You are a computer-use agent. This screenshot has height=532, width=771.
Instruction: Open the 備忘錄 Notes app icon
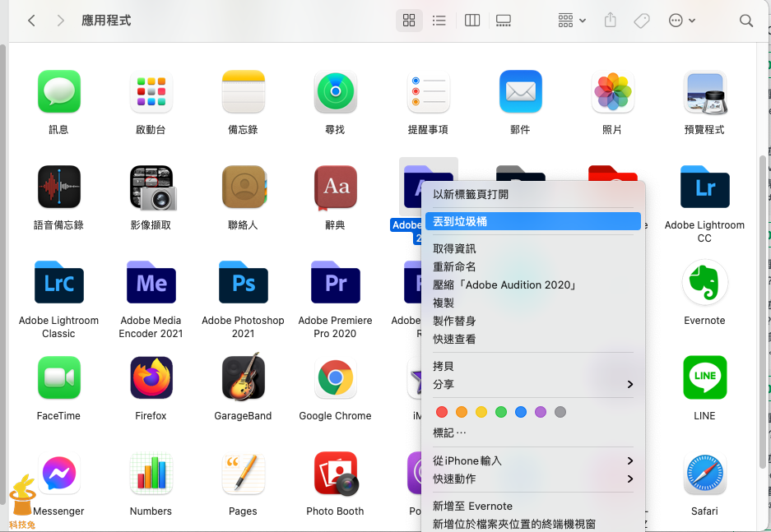tap(243, 91)
